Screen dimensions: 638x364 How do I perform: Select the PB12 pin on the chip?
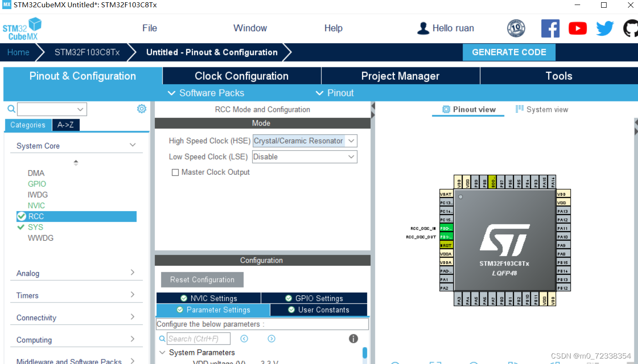(563, 288)
